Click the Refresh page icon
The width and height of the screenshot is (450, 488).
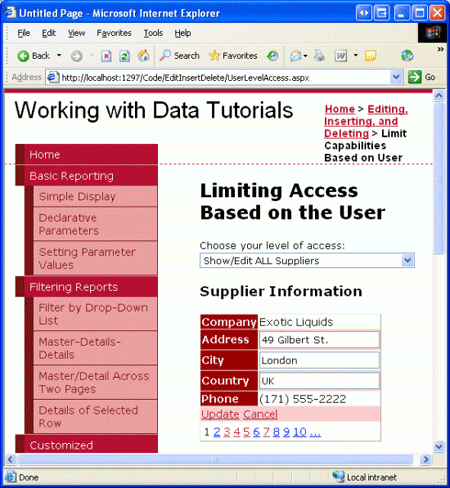coord(124,56)
